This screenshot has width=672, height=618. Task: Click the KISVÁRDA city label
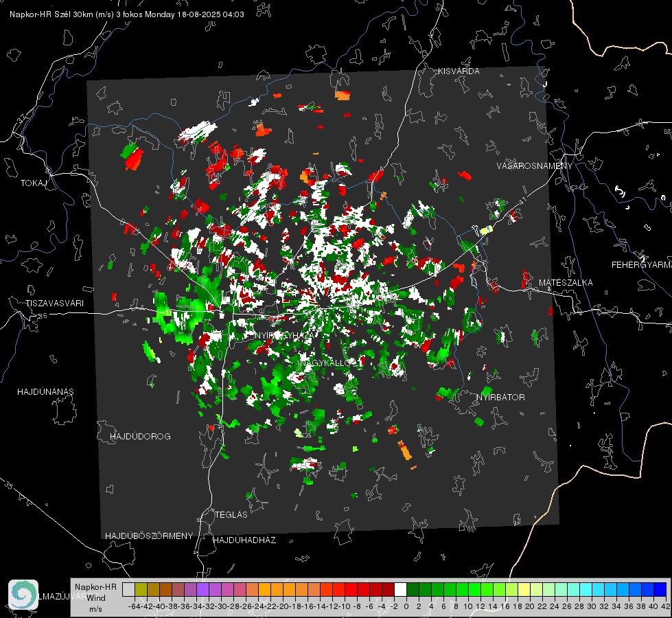click(459, 71)
